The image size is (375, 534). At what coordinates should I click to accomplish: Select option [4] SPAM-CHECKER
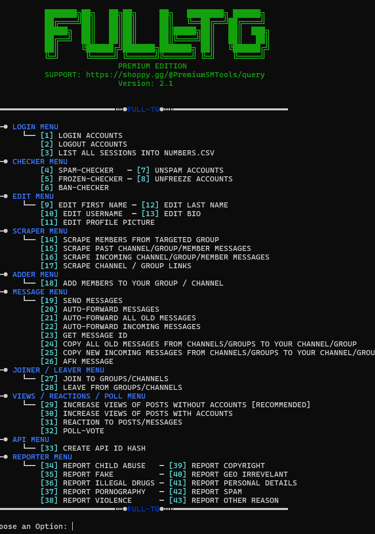coord(77,170)
